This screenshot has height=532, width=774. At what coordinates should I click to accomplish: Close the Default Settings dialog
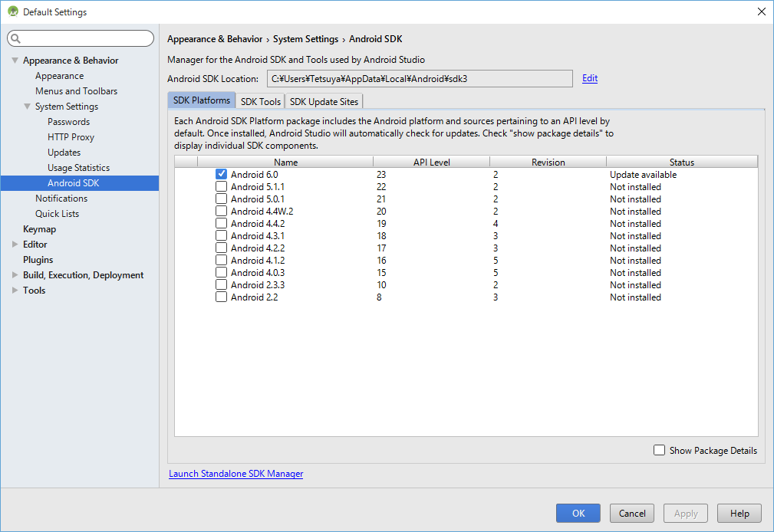[x=762, y=11]
